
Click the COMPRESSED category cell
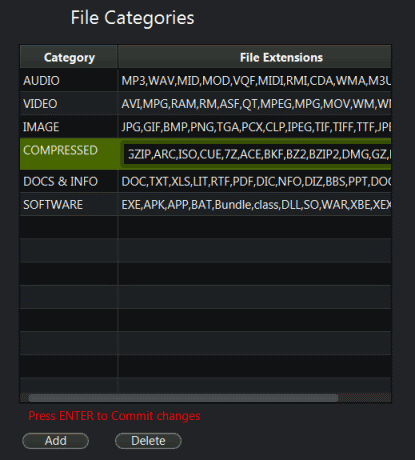pyautogui.click(x=69, y=154)
